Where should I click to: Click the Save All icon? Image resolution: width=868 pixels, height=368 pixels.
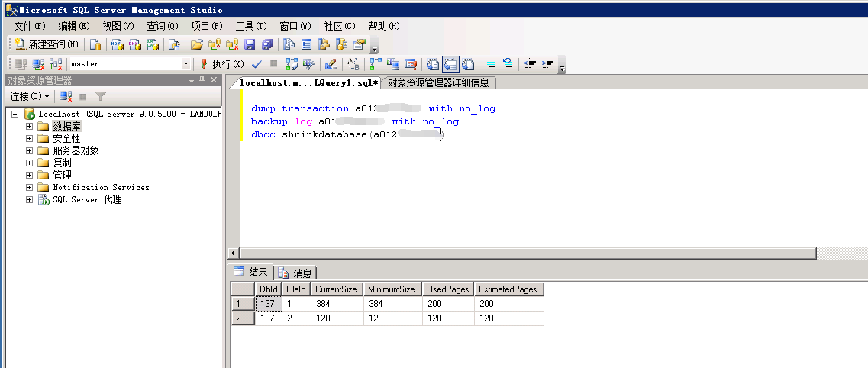(x=266, y=44)
